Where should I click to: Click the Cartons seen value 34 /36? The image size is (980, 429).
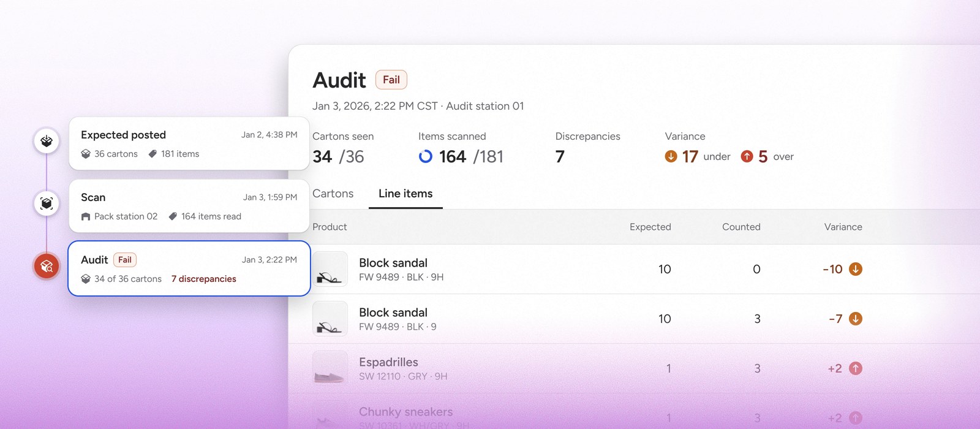[x=338, y=157]
